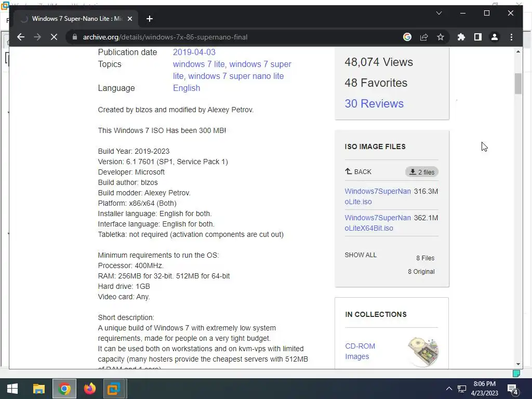Open the tab search dropdown arrow

438,13
